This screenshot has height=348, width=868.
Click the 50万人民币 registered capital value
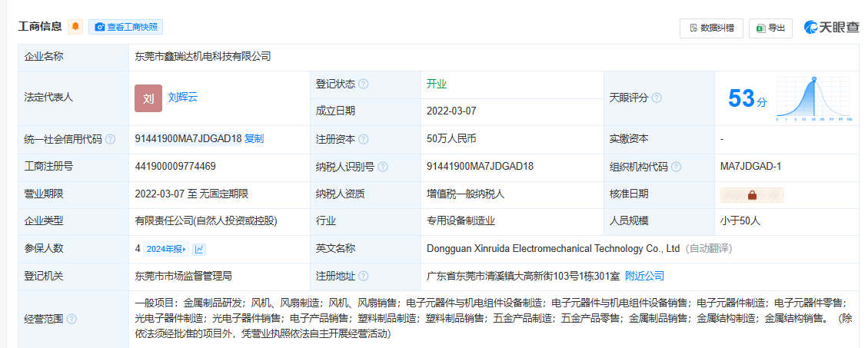coord(451,139)
